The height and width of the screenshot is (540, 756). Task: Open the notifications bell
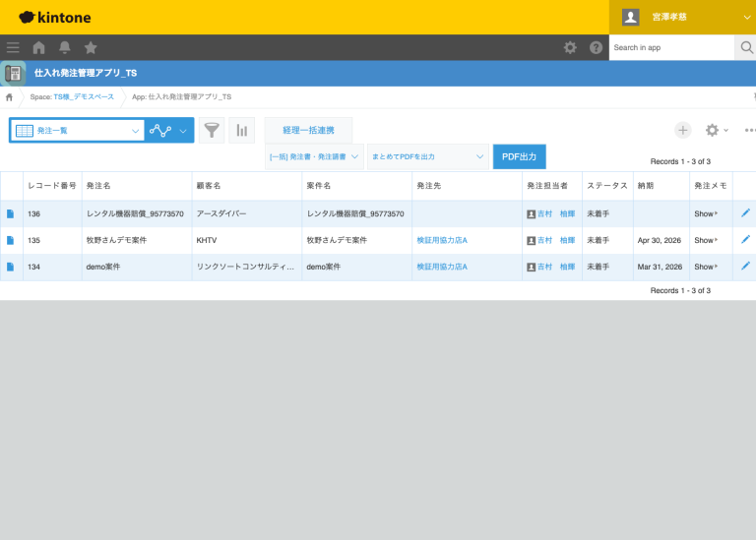(x=65, y=47)
